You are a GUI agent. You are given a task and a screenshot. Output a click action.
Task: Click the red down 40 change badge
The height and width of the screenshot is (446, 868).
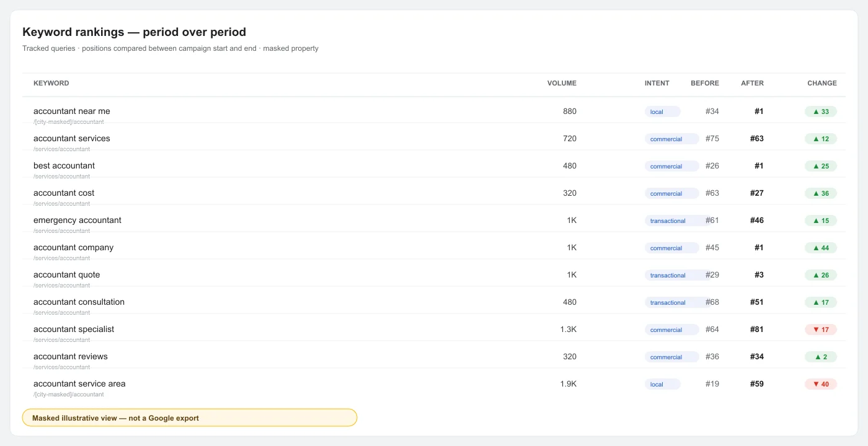pos(821,384)
